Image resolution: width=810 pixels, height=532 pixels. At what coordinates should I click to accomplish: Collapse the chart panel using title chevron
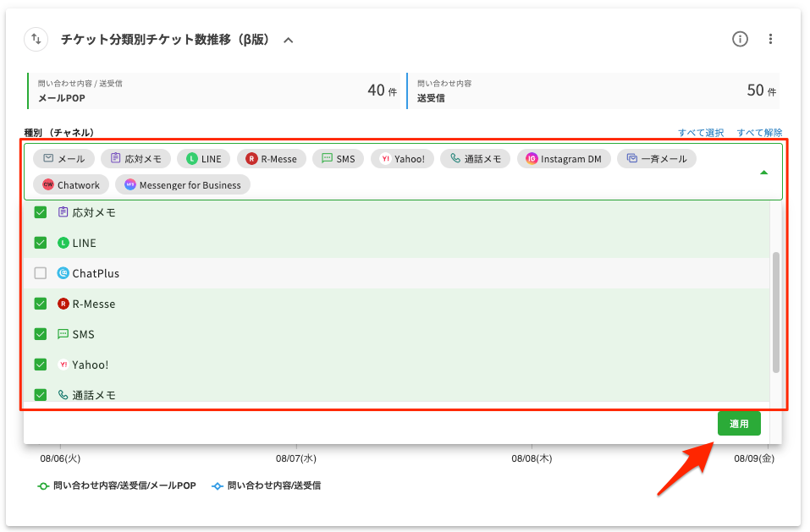pos(288,40)
